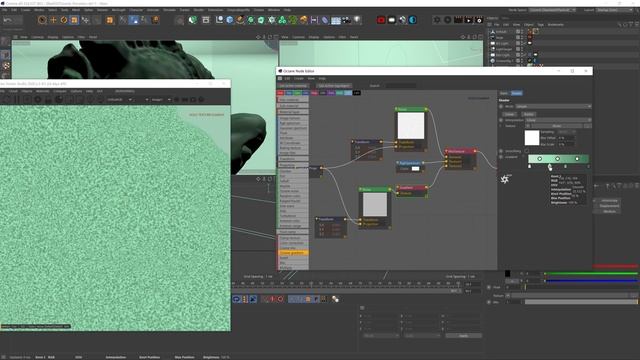The height and width of the screenshot is (360, 640).
Task: Open the middle dropdown beside the Apply button
Action: point(422,336)
